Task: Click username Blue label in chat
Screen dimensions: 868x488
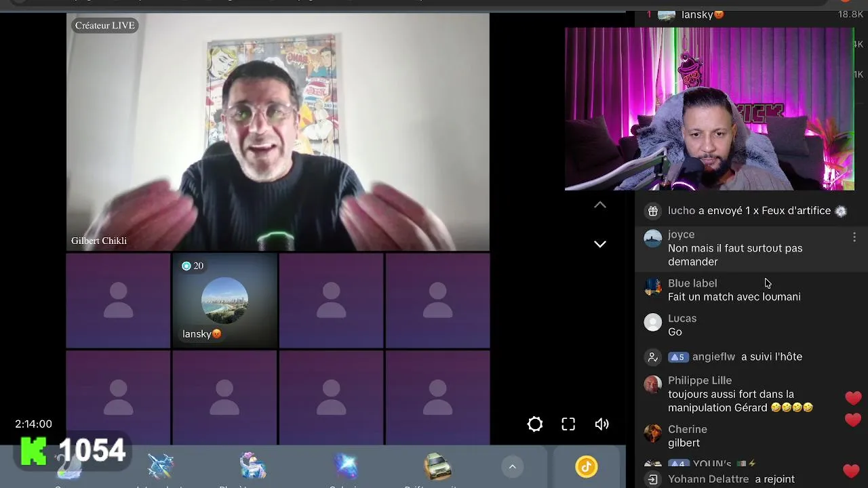Action: tap(692, 283)
